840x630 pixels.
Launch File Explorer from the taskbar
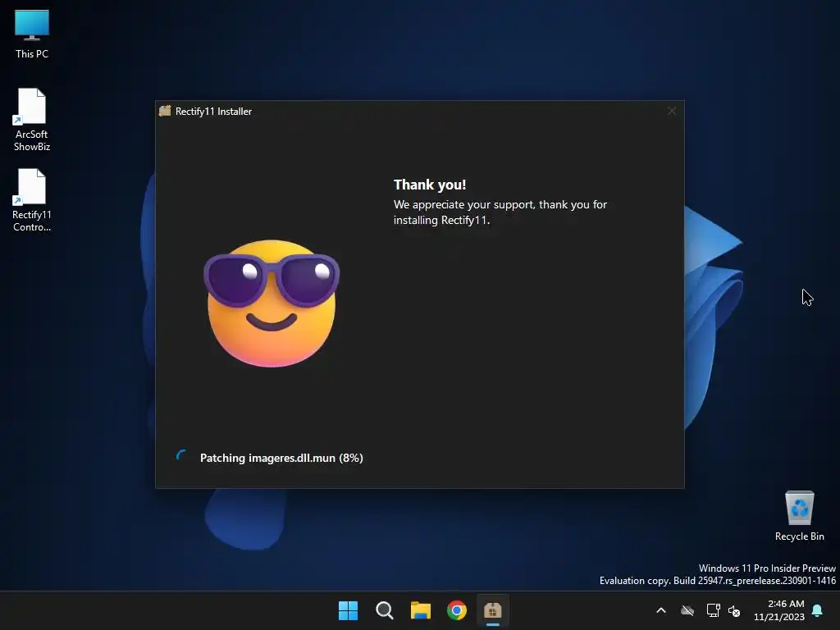pyautogui.click(x=421, y=610)
